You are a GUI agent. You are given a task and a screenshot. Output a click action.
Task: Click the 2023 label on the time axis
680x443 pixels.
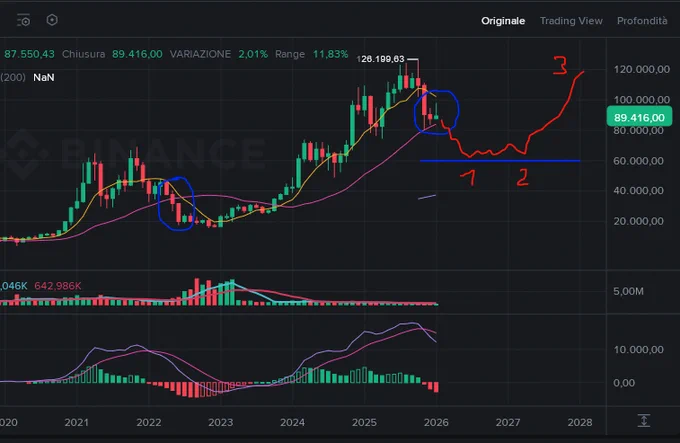tap(220, 422)
